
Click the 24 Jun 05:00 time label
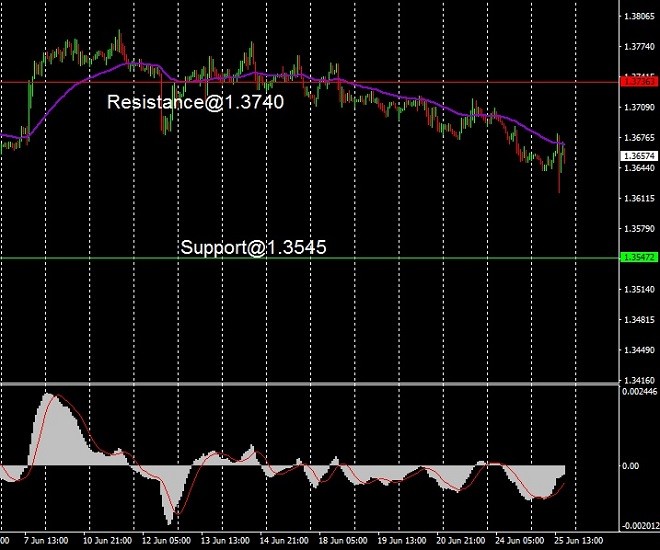coord(519,541)
